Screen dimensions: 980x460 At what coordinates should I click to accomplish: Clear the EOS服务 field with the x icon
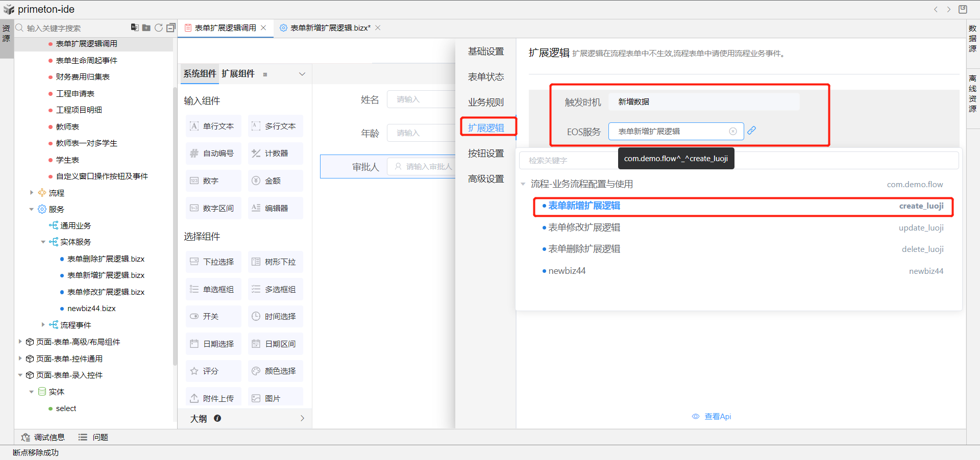733,131
